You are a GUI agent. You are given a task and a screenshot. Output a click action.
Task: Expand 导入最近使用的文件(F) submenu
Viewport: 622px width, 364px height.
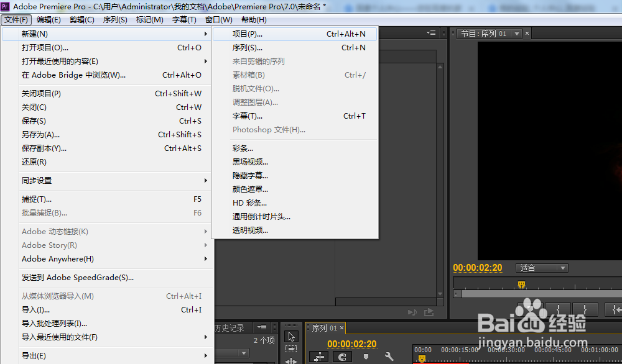coord(205,337)
